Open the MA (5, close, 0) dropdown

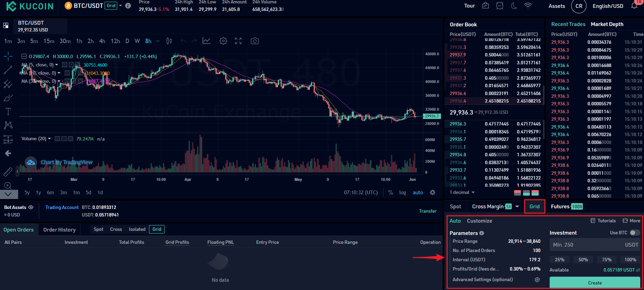(x=56, y=65)
